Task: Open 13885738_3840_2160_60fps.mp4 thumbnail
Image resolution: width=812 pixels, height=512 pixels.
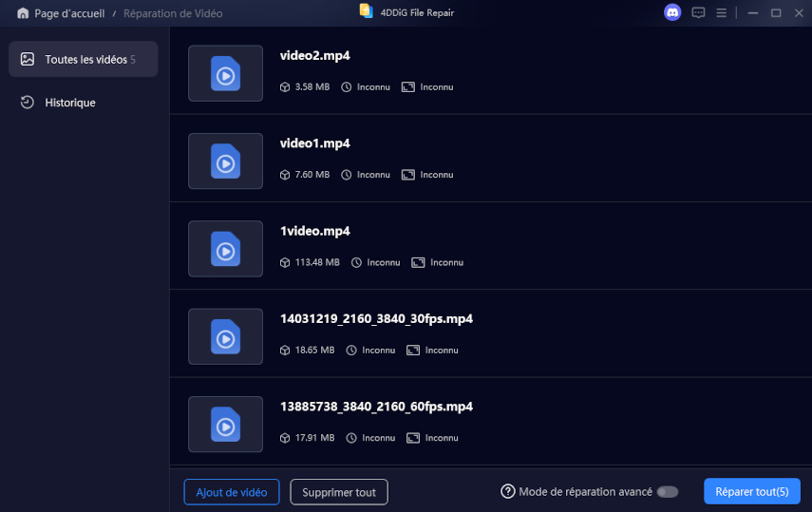Action: [225, 425]
